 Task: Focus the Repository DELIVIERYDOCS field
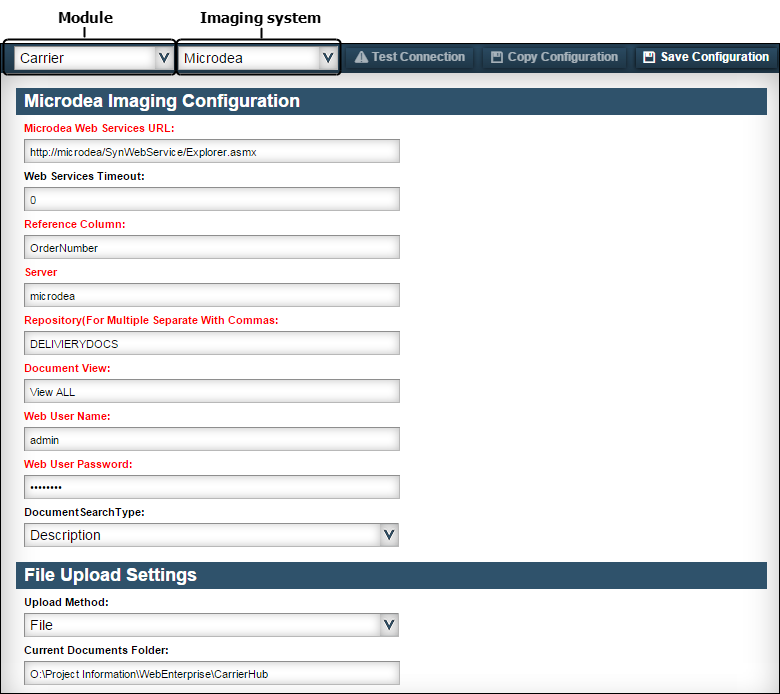click(211, 343)
